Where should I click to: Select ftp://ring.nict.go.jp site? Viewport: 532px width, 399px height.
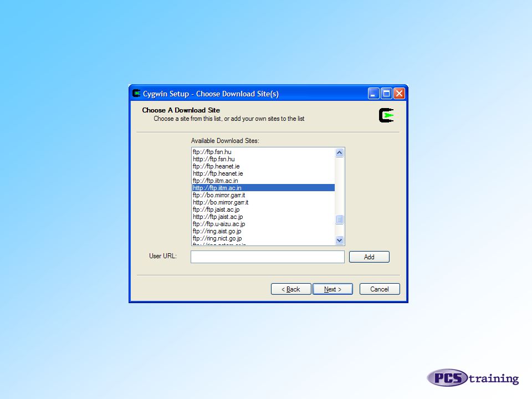point(263,238)
